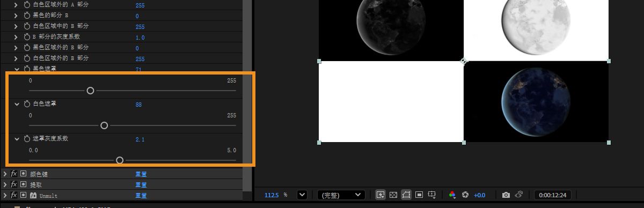Viewport: 644px width, 208px height.
Task: Reset the 提取 effect with 重置
Action: [x=141, y=185]
